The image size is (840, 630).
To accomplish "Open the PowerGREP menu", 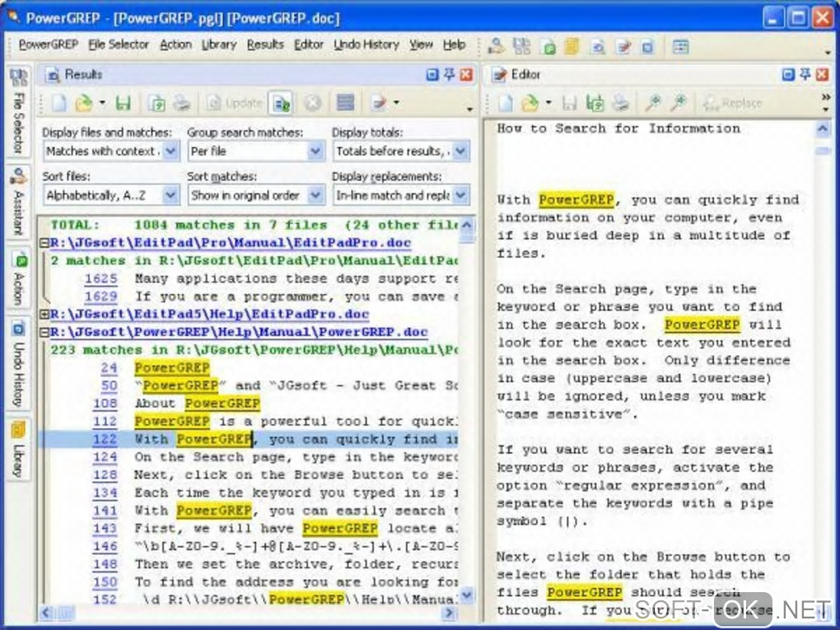I will click(x=49, y=45).
